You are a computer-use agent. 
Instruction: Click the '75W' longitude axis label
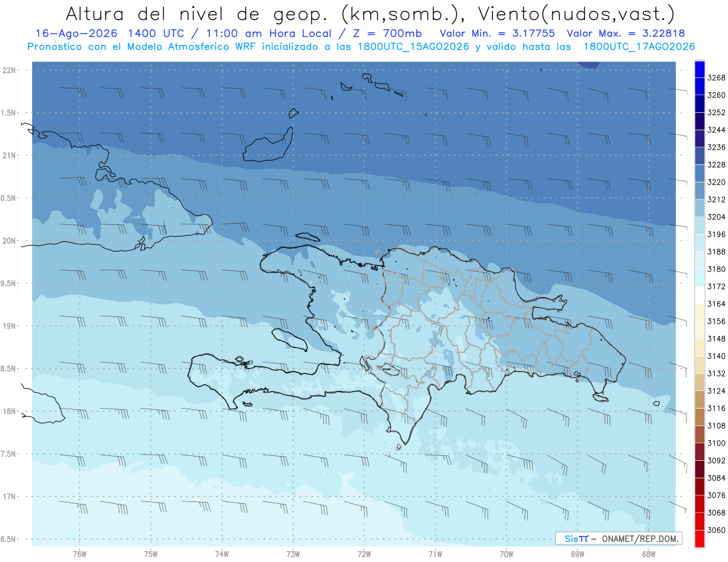[x=151, y=554]
